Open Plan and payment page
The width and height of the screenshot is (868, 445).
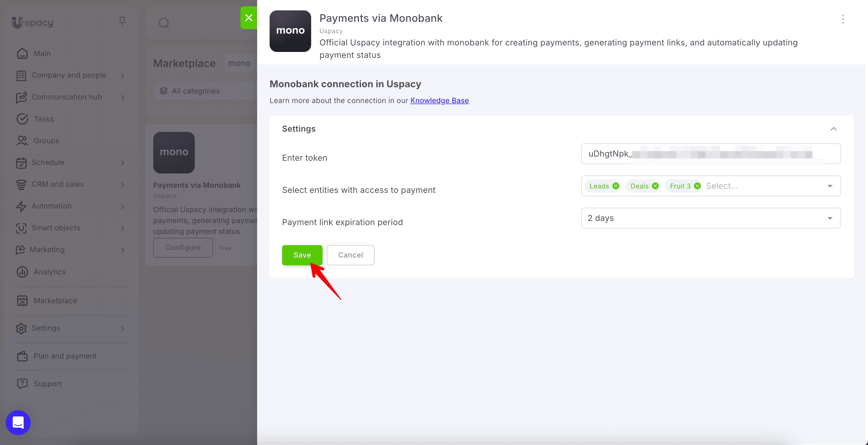click(65, 356)
